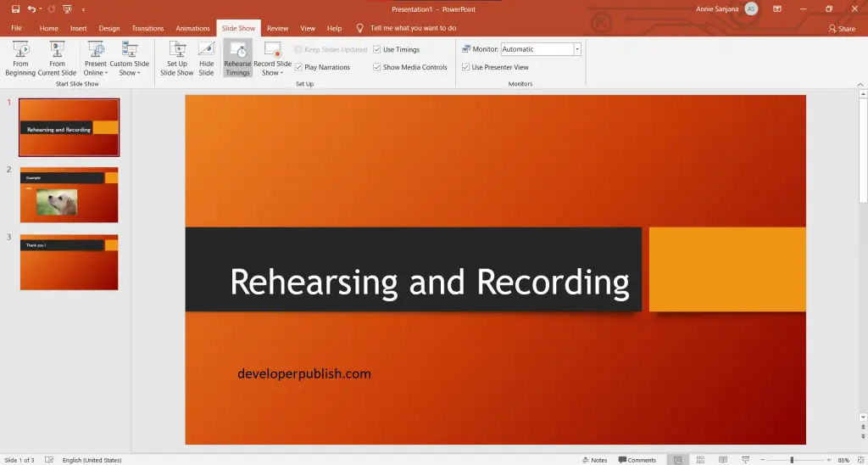This screenshot has width=868, height=465.
Task: Open Ribbon Display Options icon
Action: pos(777,8)
